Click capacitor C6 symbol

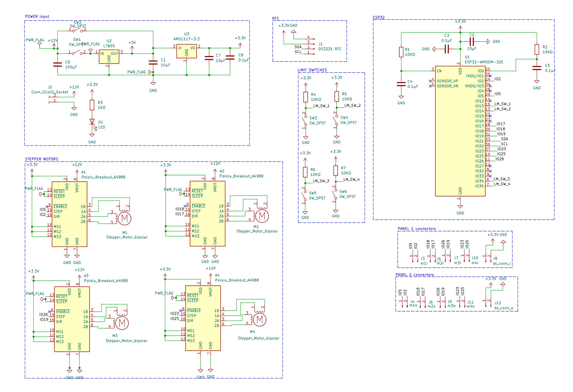coord(57,64)
